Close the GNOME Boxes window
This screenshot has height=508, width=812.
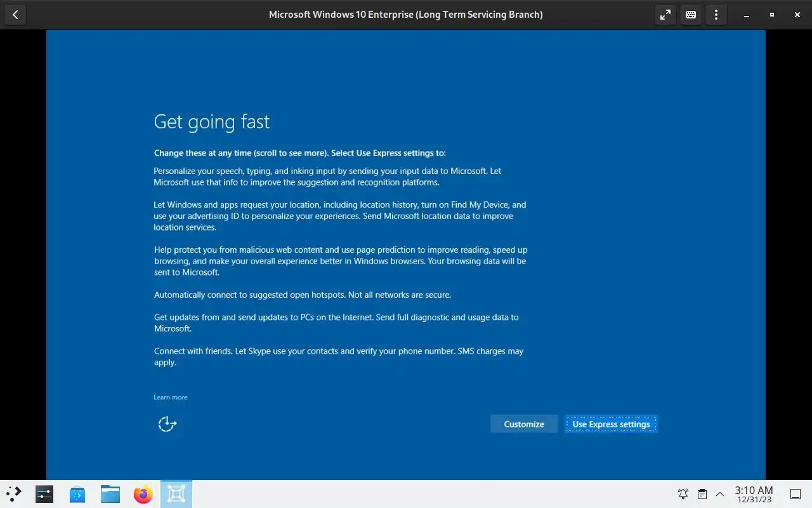point(797,15)
